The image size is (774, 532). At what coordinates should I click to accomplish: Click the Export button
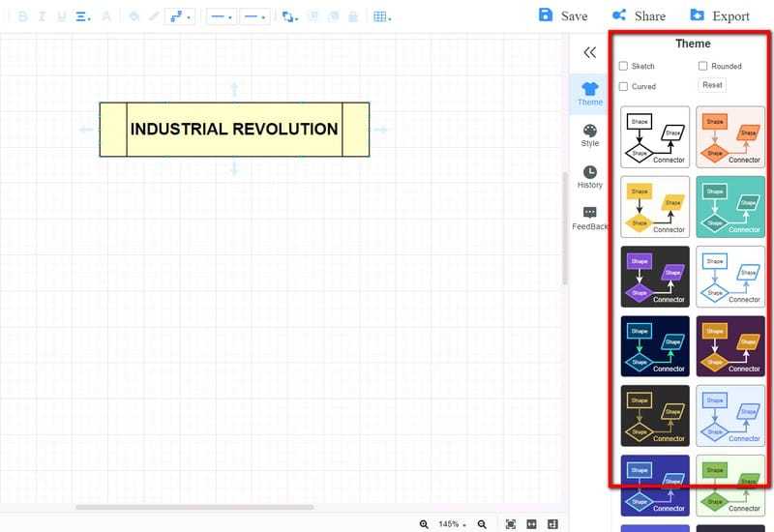(x=720, y=15)
